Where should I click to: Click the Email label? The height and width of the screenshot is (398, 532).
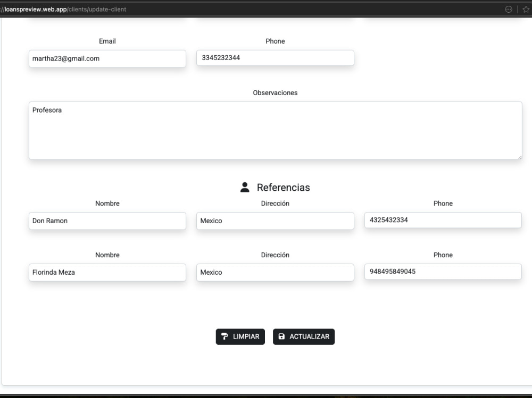click(107, 41)
